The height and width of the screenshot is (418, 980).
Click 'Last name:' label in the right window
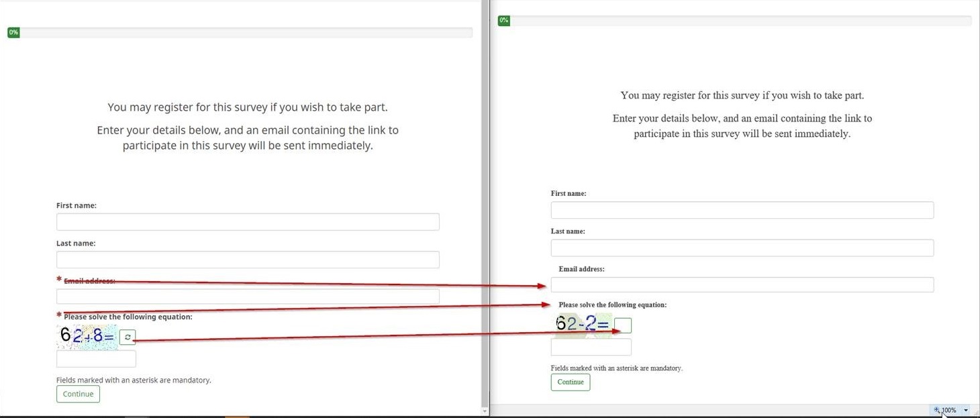click(568, 231)
